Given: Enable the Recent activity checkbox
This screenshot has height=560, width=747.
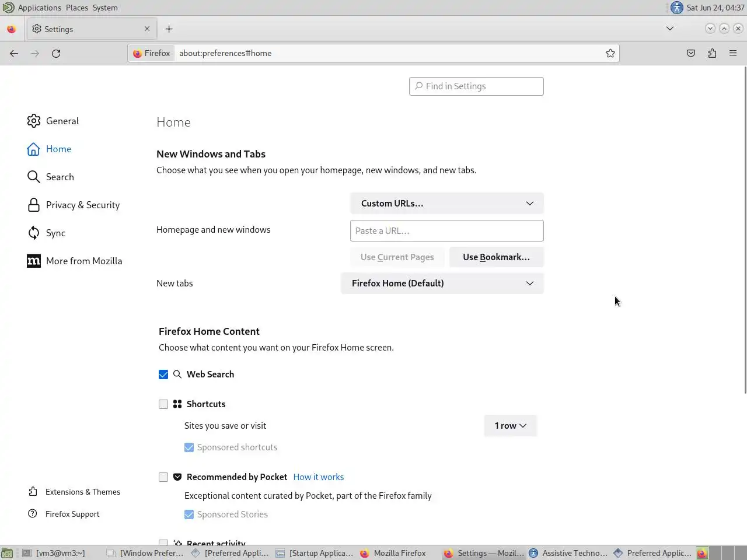Looking at the screenshot, I should click(x=163, y=544).
